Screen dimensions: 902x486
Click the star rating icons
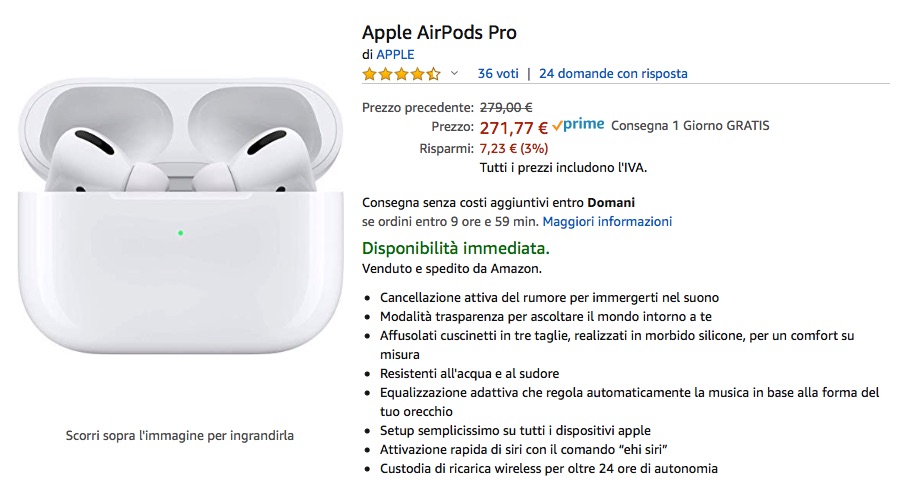pyautogui.click(x=401, y=74)
